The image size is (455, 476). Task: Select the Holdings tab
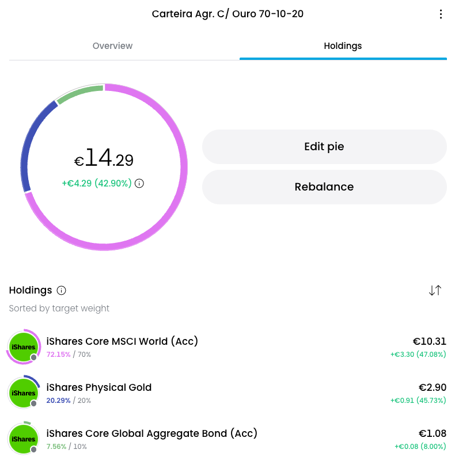pos(343,46)
